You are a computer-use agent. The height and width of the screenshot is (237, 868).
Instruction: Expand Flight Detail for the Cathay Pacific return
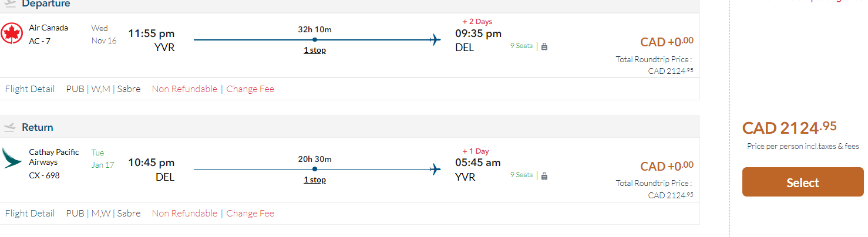tap(30, 214)
